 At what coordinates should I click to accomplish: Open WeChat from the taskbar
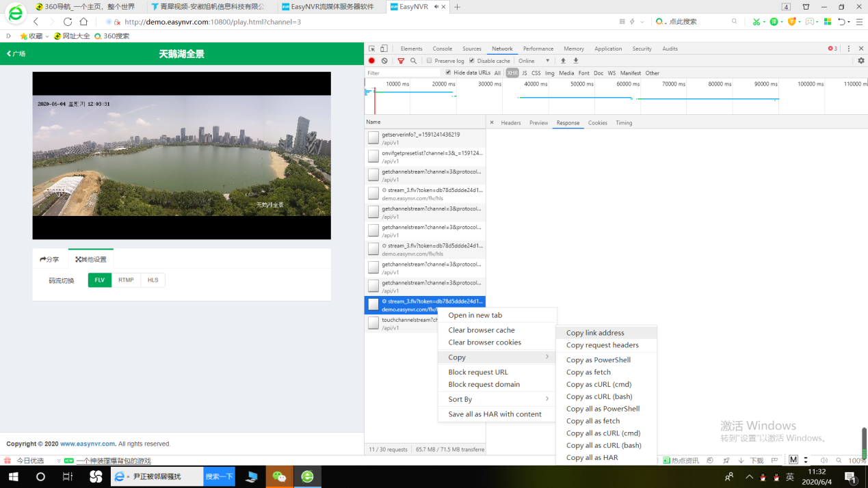pyautogui.click(x=279, y=477)
